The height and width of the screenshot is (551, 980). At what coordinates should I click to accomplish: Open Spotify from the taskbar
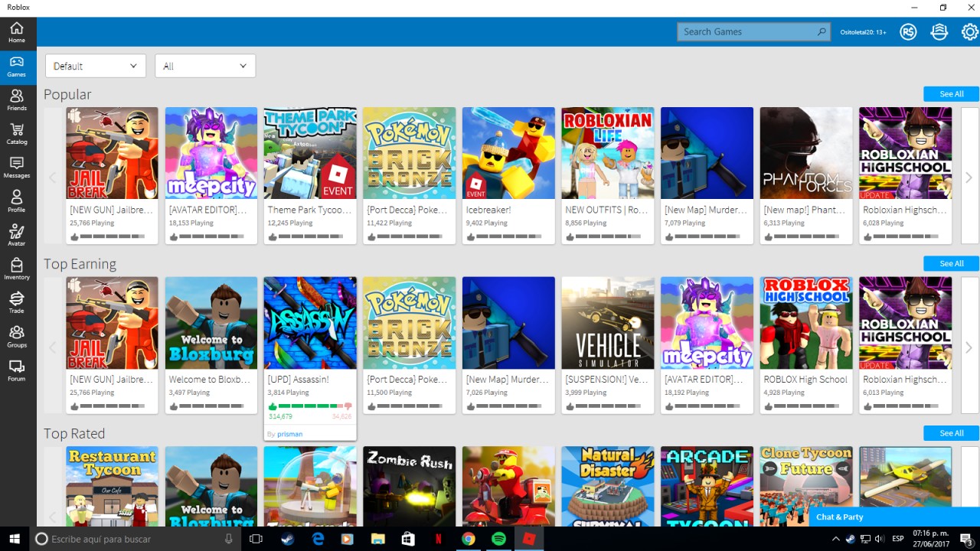(498, 539)
